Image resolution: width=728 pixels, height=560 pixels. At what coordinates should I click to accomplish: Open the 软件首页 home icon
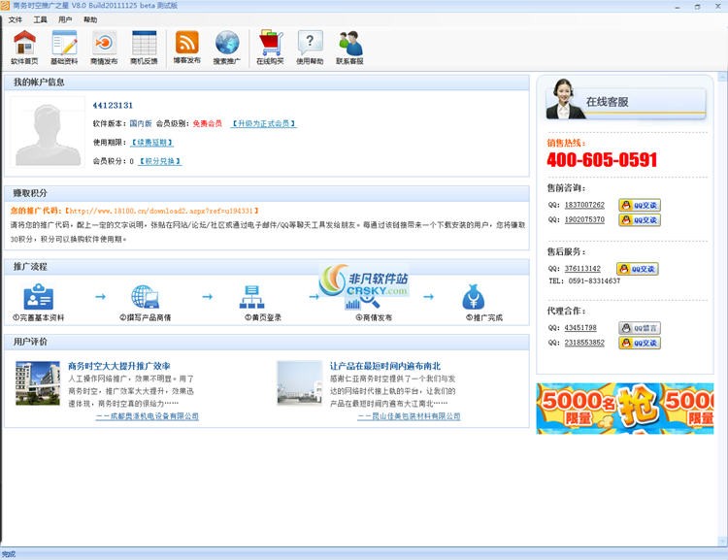click(24, 48)
